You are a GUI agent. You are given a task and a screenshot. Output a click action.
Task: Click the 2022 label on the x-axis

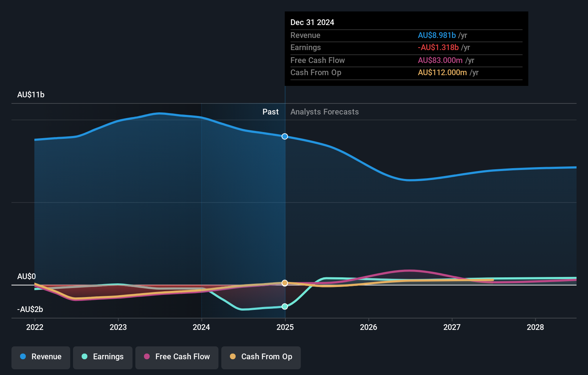[34, 327]
